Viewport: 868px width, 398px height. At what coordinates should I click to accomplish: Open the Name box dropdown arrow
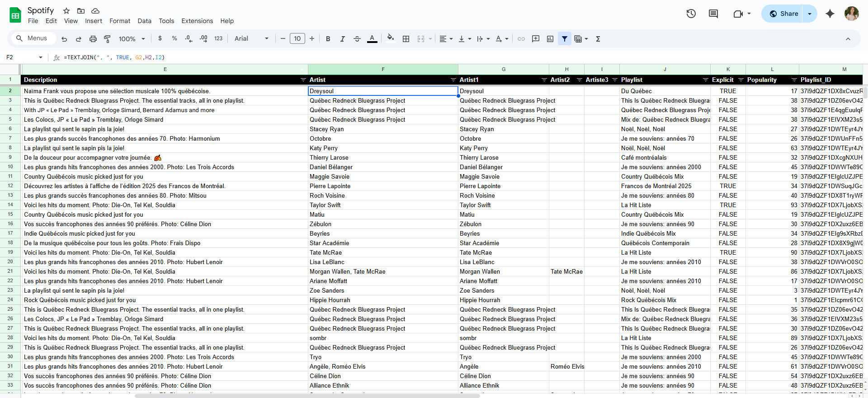41,57
